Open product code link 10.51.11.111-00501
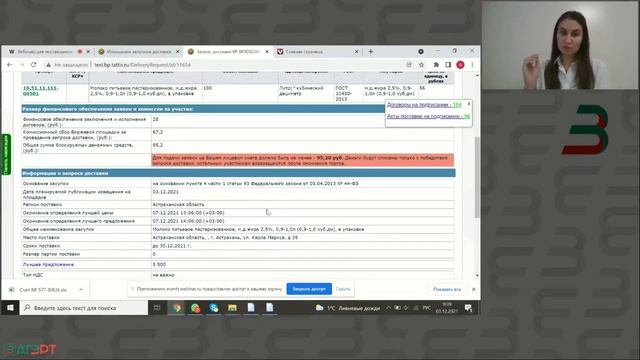Image resolution: width=640 pixels, height=360 pixels. (x=40, y=91)
